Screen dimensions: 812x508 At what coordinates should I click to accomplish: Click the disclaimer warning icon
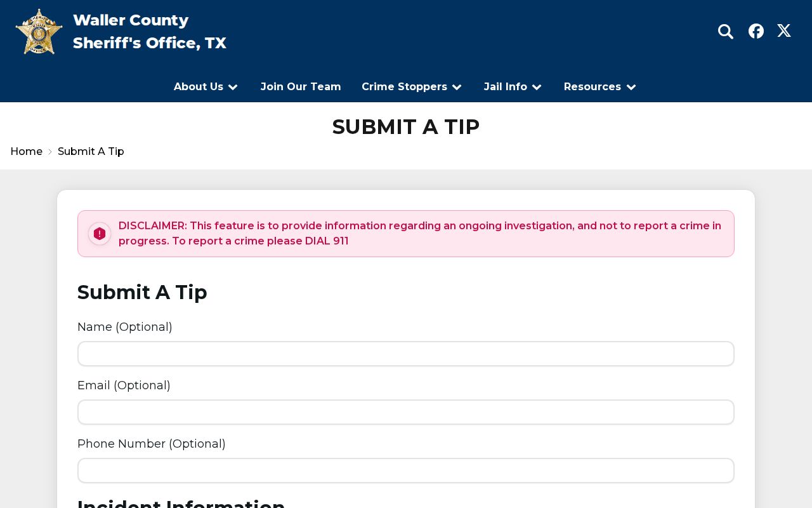point(100,234)
